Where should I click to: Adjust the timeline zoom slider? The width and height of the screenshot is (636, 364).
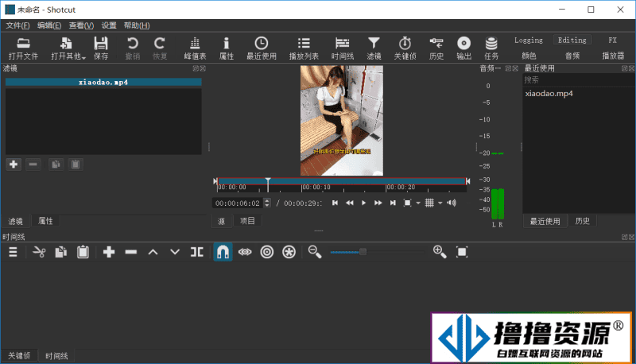pos(377,252)
